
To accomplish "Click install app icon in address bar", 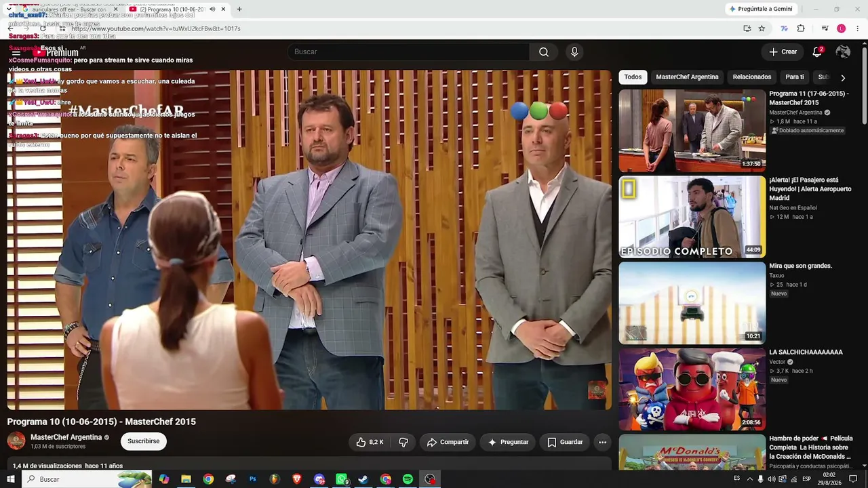I will click(747, 28).
